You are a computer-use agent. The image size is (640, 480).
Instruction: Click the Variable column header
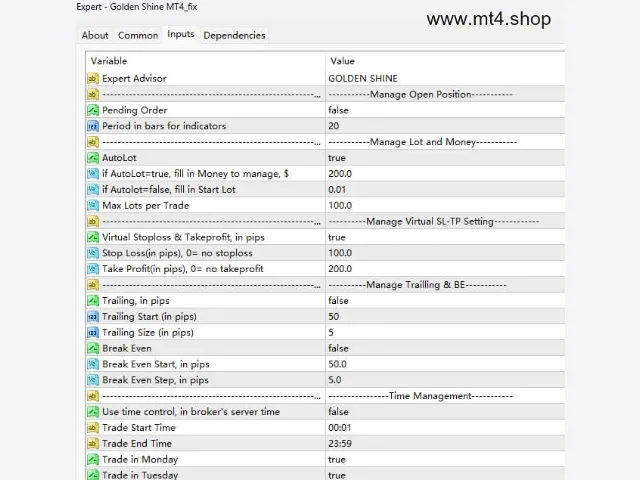click(x=109, y=61)
